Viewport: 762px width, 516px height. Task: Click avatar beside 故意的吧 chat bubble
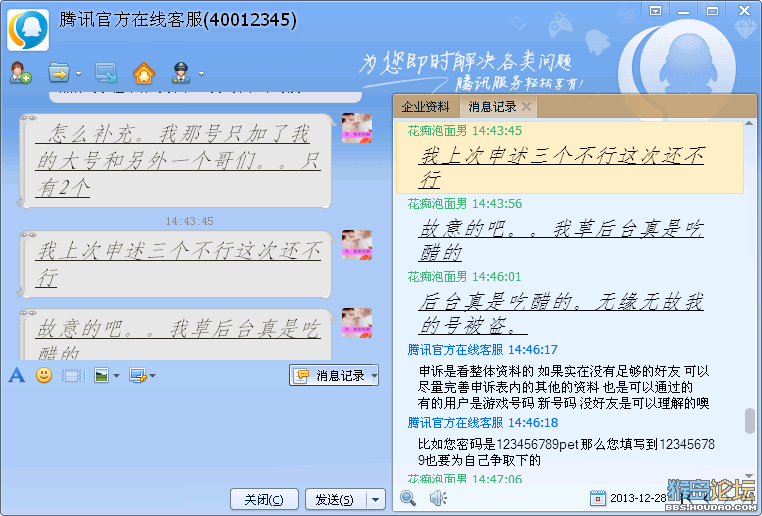click(357, 323)
